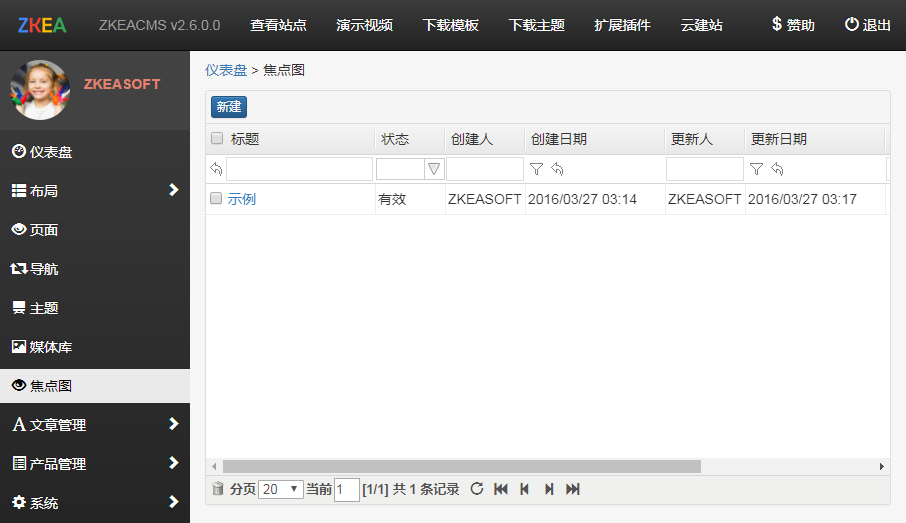The height and width of the screenshot is (523, 906).
Task: Click the funnel filter icon under 创建日期
Action: (536, 169)
